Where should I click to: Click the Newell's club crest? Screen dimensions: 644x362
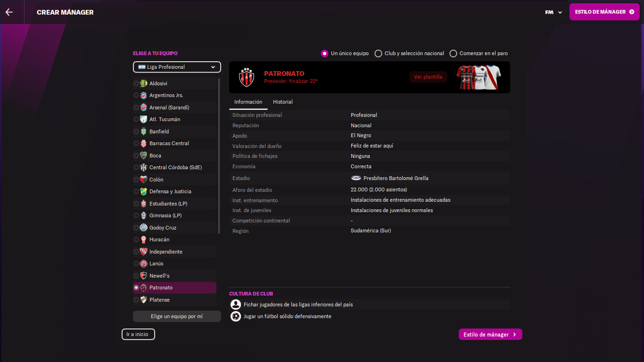(143, 276)
